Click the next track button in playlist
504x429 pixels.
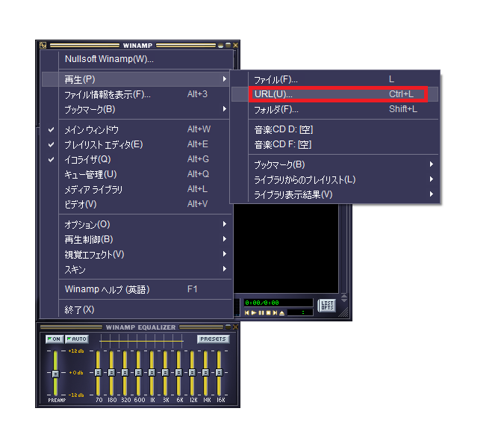click(275, 313)
